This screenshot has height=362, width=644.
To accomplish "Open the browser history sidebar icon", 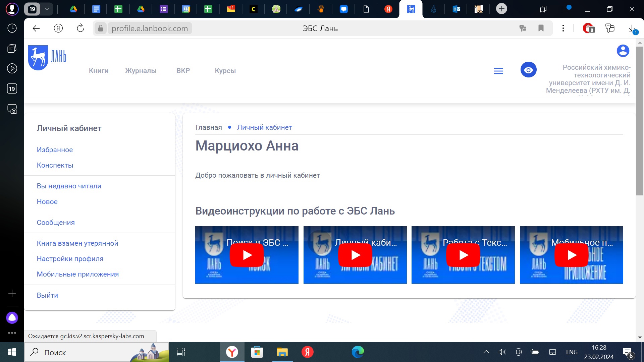I will tap(12, 28).
